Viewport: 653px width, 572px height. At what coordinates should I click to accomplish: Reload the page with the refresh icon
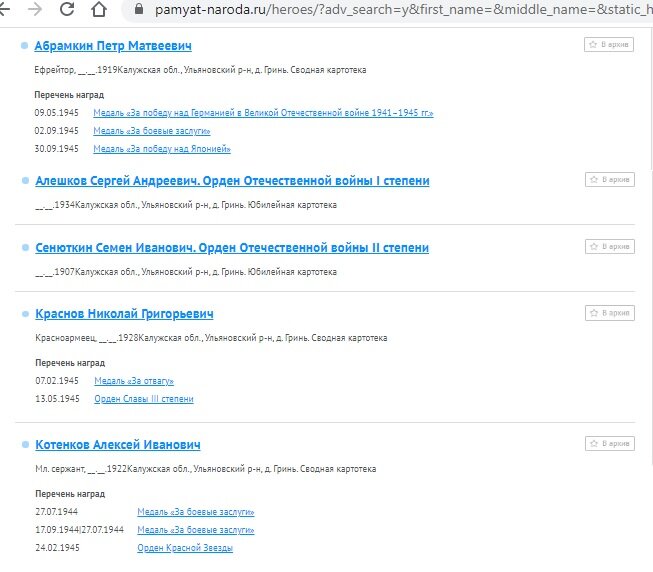tap(67, 9)
